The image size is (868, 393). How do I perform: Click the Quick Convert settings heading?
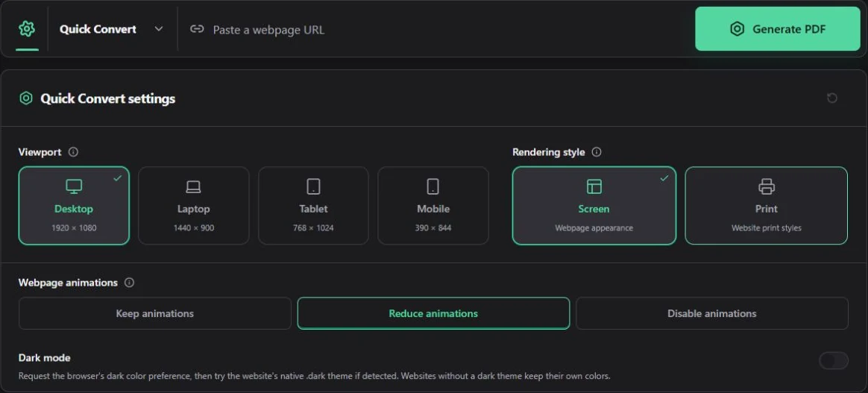(x=108, y=98)
